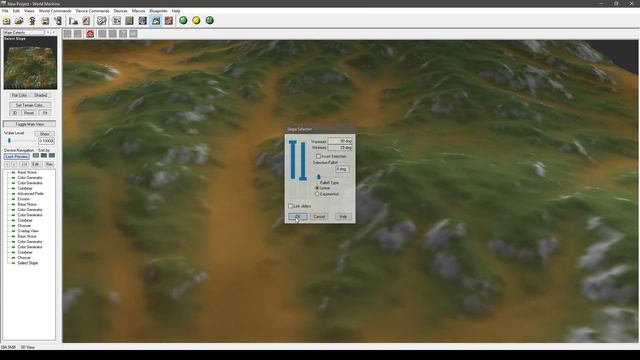Screen dimensions: 640x360
Task: Click Help in Slope Selector dialog
Action: [x=343, y=217]
